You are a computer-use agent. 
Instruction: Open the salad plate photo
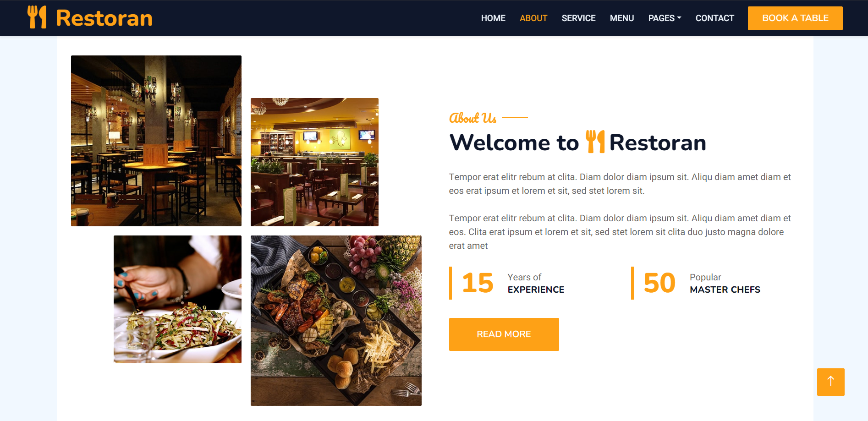pyautogui.click(x=177, y=299)
